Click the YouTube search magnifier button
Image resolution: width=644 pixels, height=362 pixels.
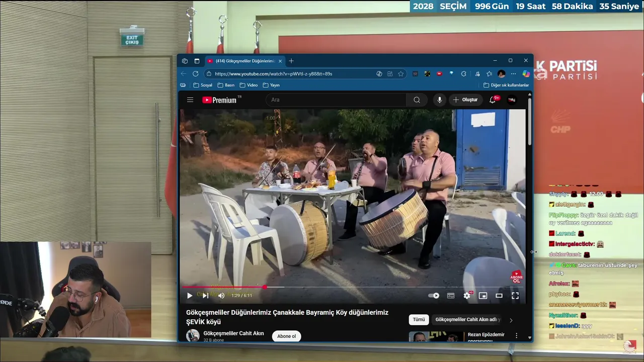click(x=417, y=100)
